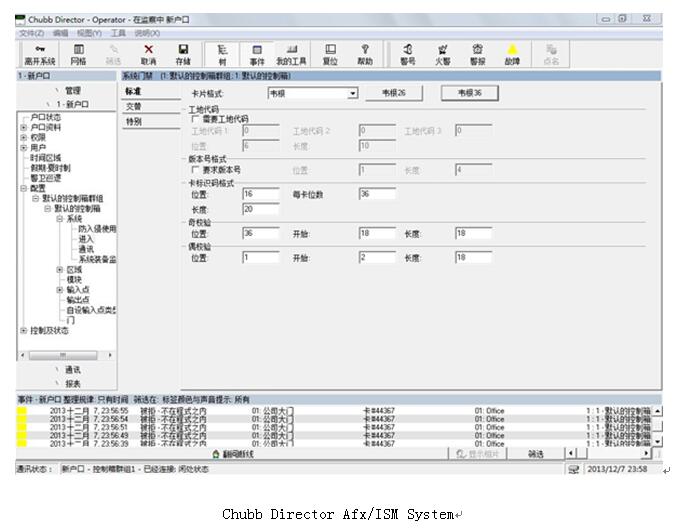The height and width of the screenshot is (529, 681).
Task: Click the Chubb Director title bar app icon
Action: [20, 20]
